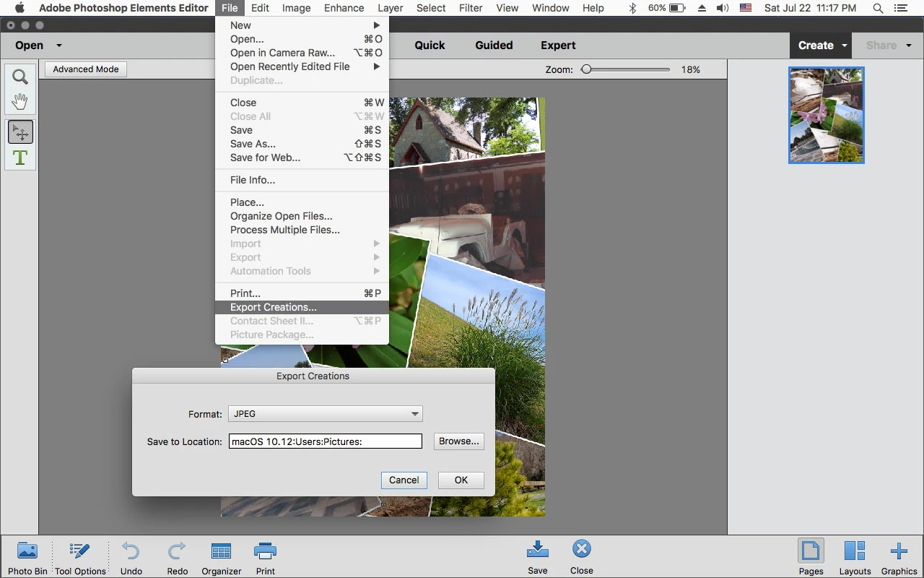Choose File Info menu item
The height and width of the screenshot is (578, 924).
tap(302, 180)
